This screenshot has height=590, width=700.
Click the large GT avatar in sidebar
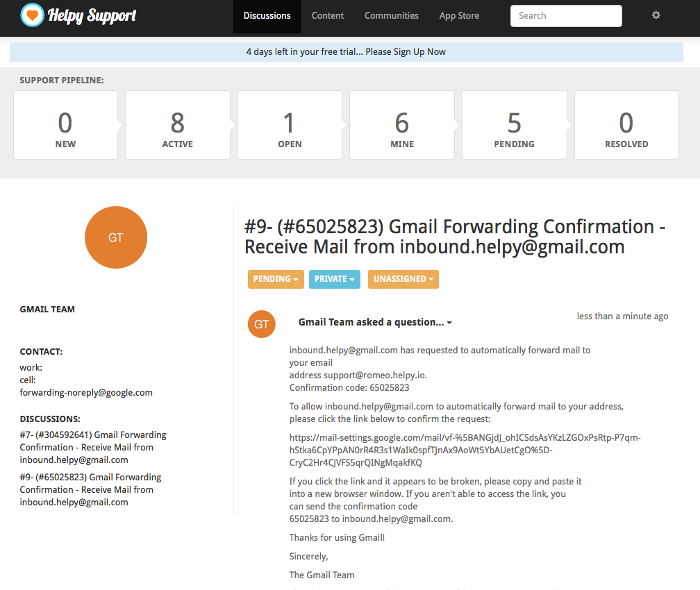pos(115,237)
